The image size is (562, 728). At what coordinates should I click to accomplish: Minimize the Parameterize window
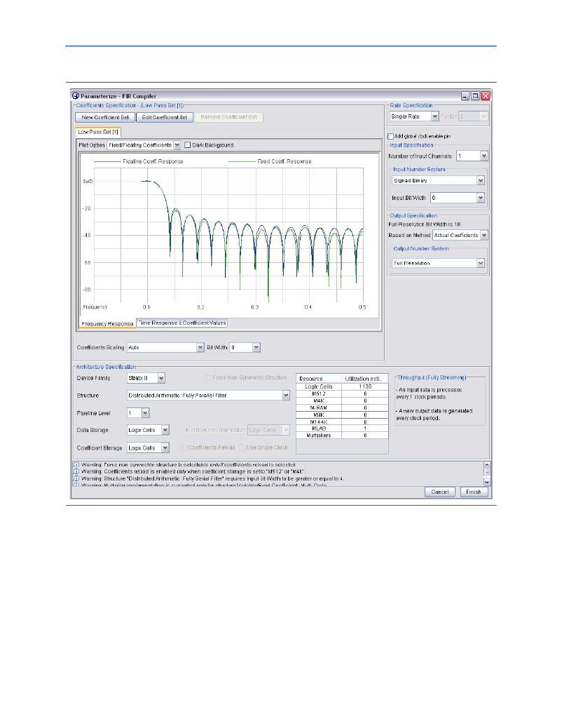465,96
